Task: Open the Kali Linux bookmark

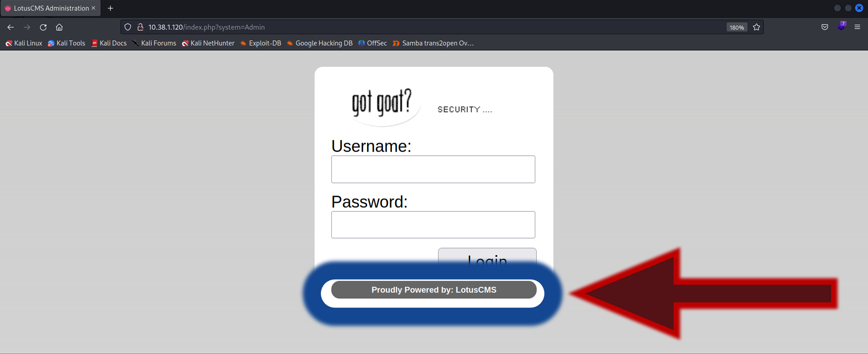Action: point(24,43)
